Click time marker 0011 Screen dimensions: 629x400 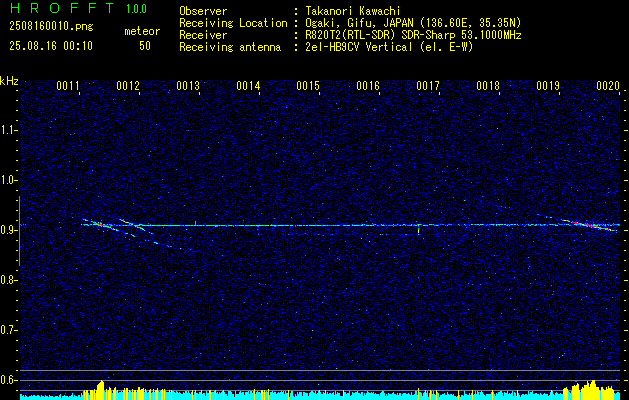(68, 86)
